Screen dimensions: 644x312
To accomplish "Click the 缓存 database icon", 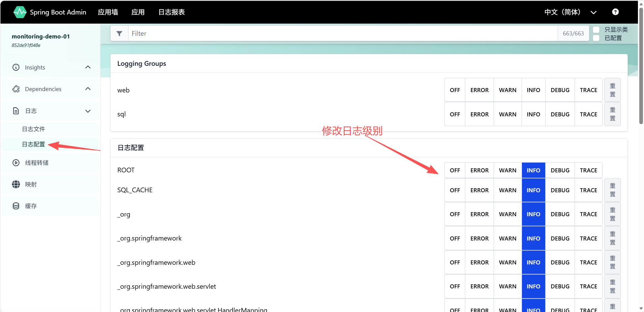I will (x=16, y=206).
